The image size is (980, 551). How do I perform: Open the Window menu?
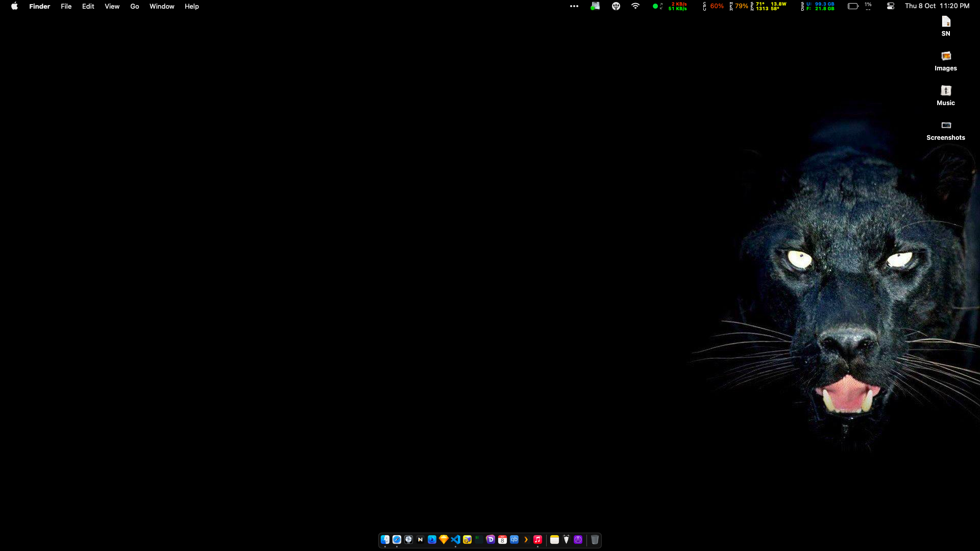pyautogui.click(x=162, y=6)
